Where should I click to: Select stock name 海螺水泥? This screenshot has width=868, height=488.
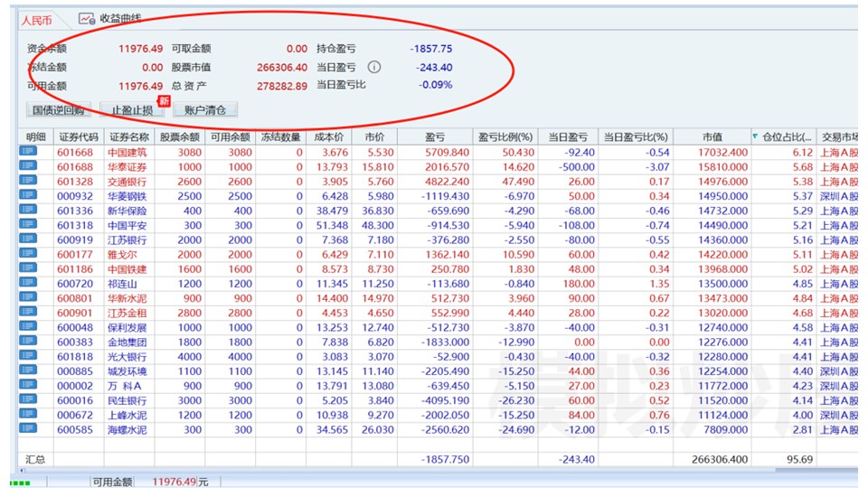click(127, 429)
